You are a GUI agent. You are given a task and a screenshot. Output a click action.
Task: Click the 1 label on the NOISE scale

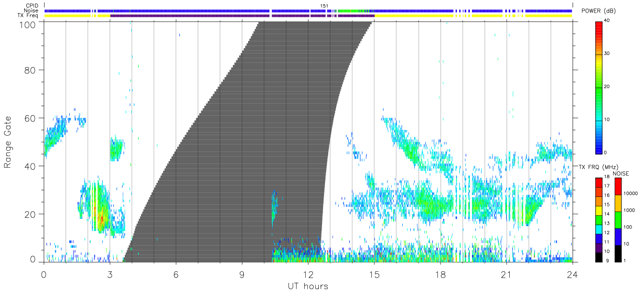click(624, 260)
